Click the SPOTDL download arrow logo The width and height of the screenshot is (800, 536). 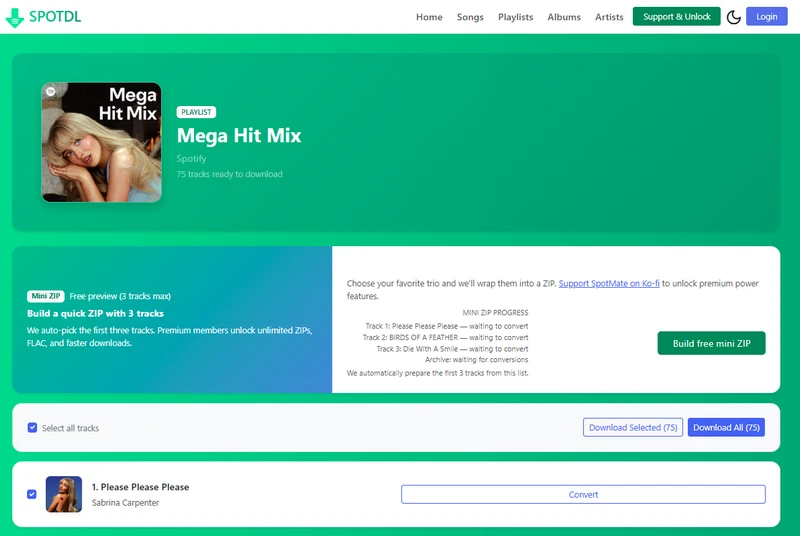tap(15, 17)
